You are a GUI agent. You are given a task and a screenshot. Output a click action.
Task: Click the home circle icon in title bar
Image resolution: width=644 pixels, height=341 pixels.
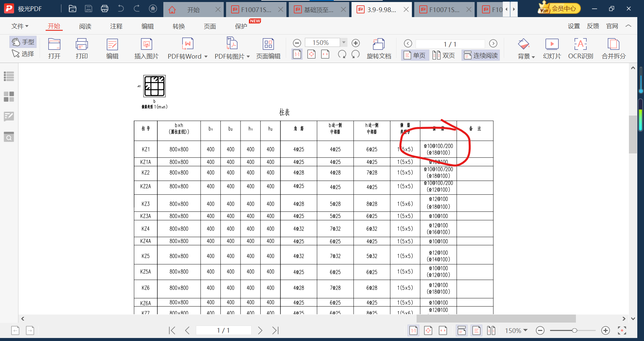pyautogui.click(x=153, y=9)
